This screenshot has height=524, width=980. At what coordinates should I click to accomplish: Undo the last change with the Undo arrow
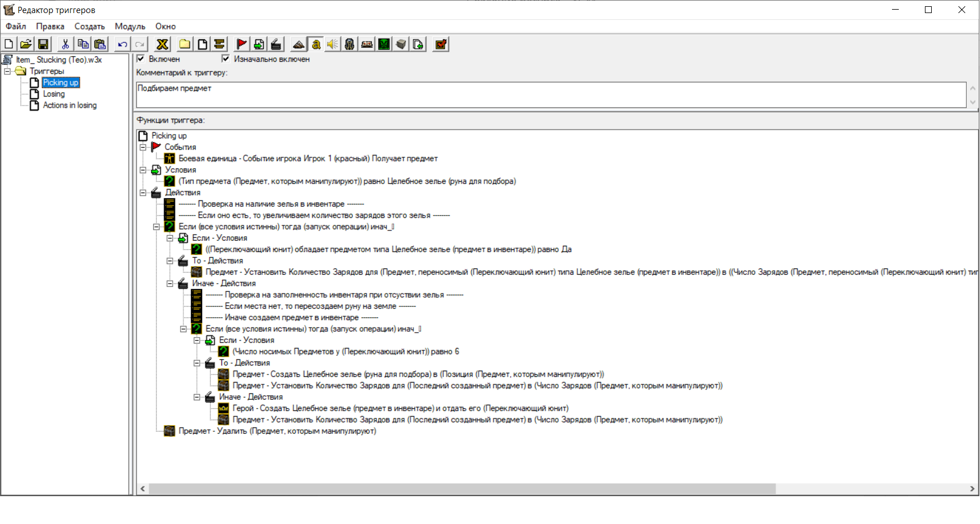pos(122,44)
